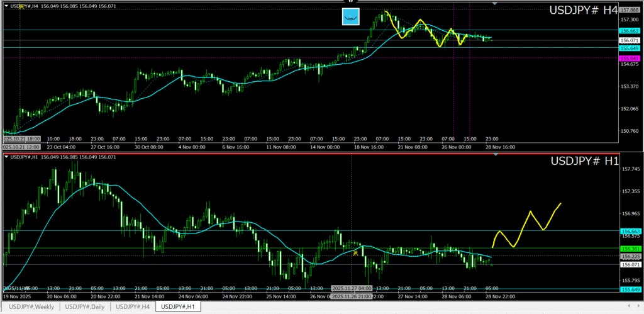Select the active USDJPY#,H1 tab
Image resolution: width=644 pixels, height=314 pixels.
pos(177,307)
